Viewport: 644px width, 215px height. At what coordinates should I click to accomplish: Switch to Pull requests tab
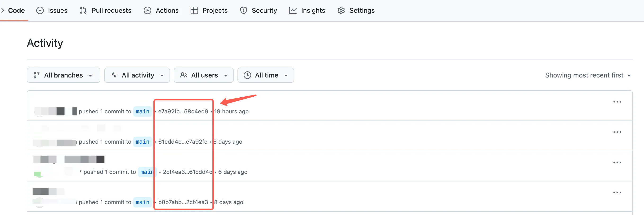105,10
